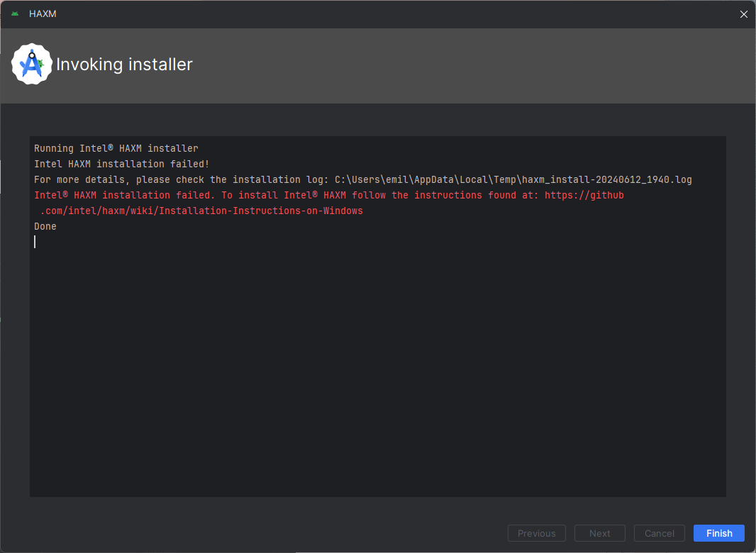
Task: Click the Finish button
Action: (719, 533)
